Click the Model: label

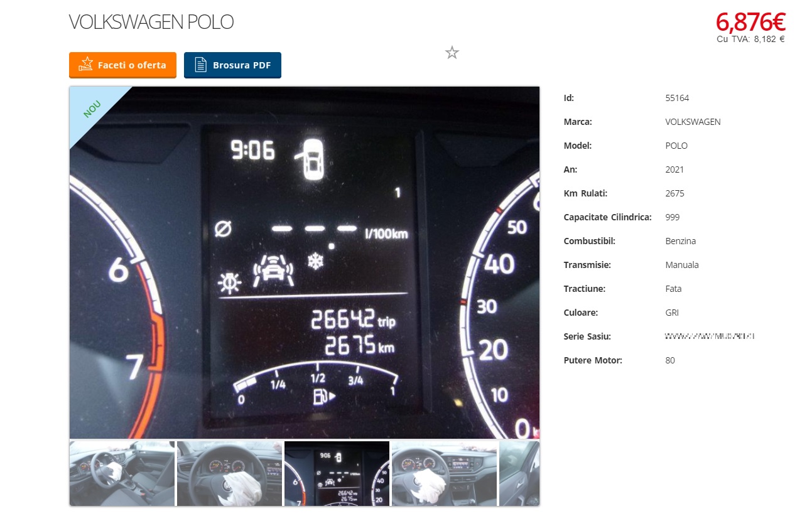578,146
